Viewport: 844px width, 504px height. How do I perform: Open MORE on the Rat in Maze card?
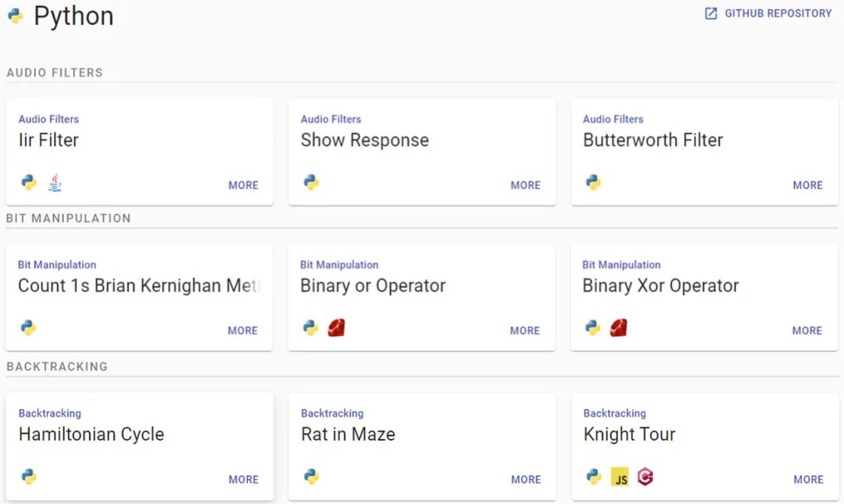pyautogui.click(x=526, y=479)
